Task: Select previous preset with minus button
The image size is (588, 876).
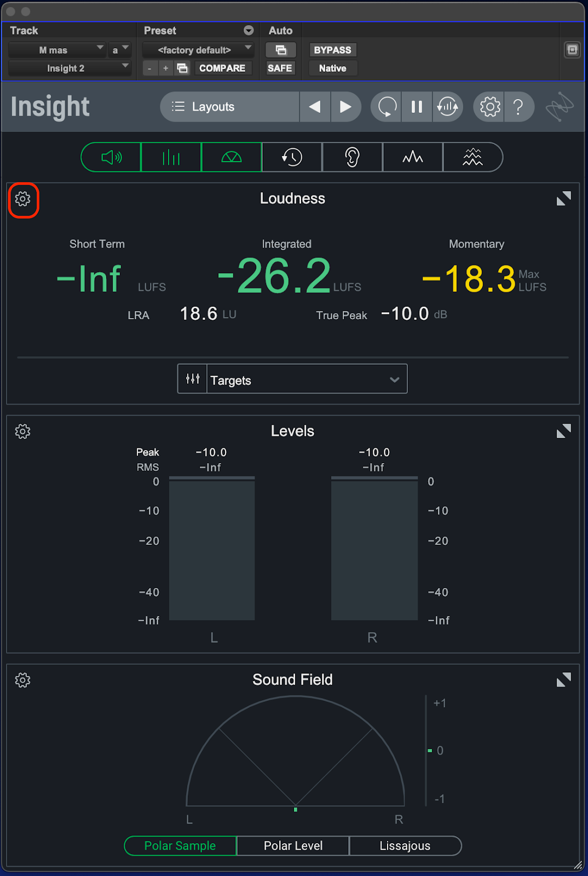Action: (x=150, y=68)
